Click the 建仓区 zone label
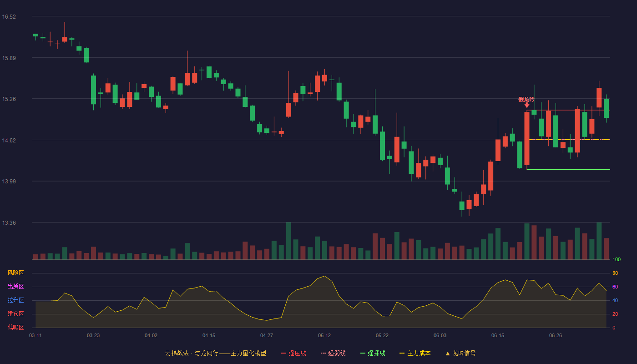Screen dimensions: 637x364 point(15,314)
